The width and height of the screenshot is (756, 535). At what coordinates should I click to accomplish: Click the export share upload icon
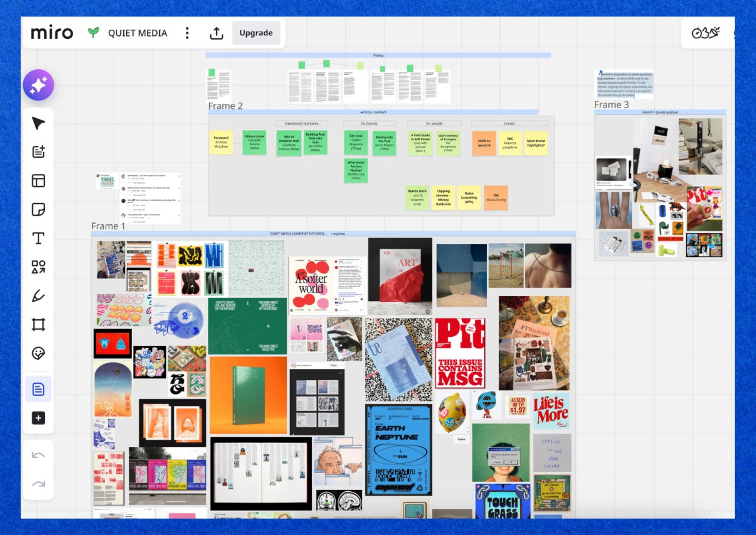click(216, 33)
